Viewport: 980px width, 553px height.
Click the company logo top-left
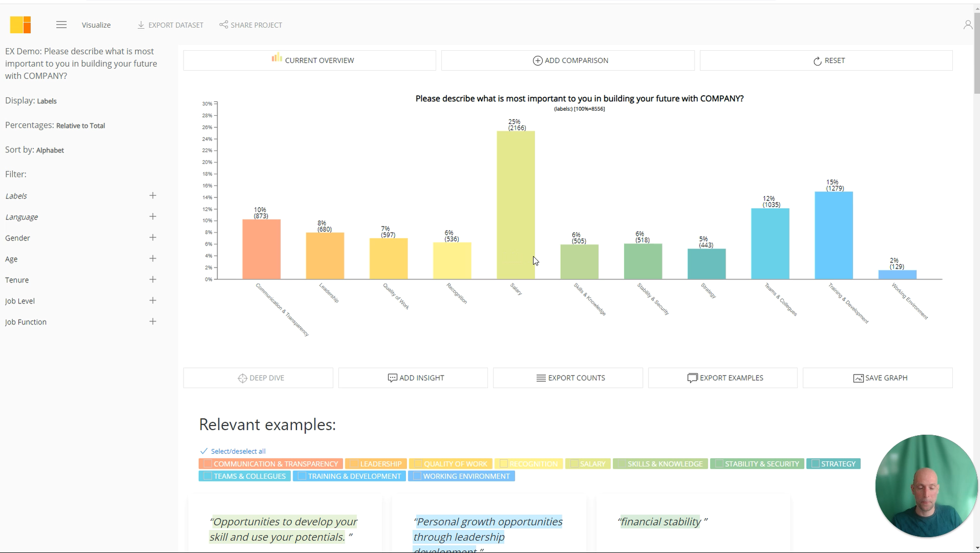pyautogui.click(x=20, y=25)
